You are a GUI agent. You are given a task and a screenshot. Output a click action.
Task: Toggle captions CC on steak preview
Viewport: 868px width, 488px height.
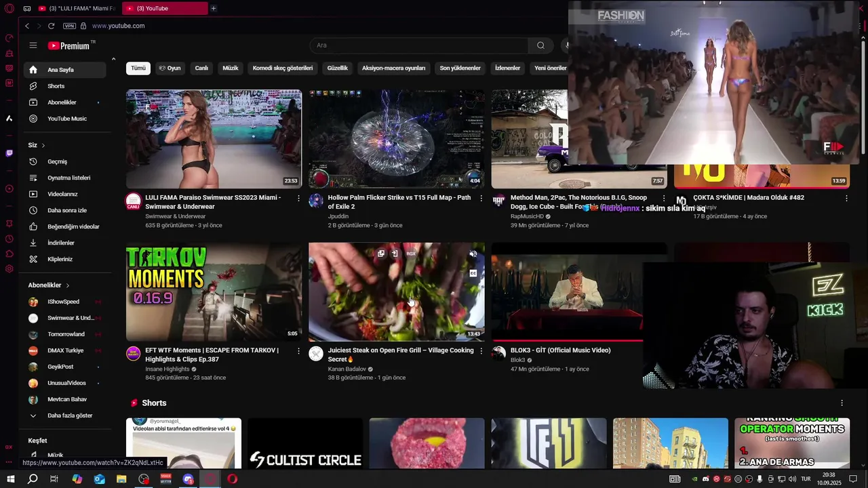point(473,273)
